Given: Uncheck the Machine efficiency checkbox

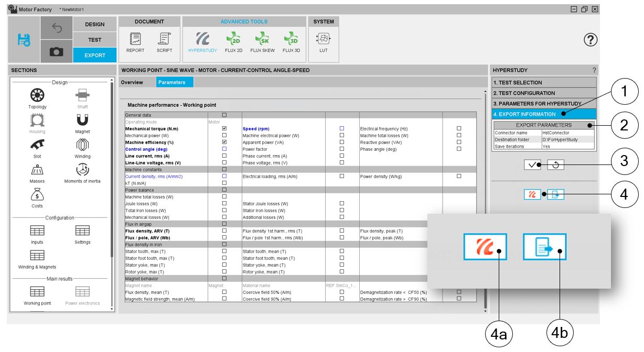Looking at the screenshot, I should click(224, 142).
